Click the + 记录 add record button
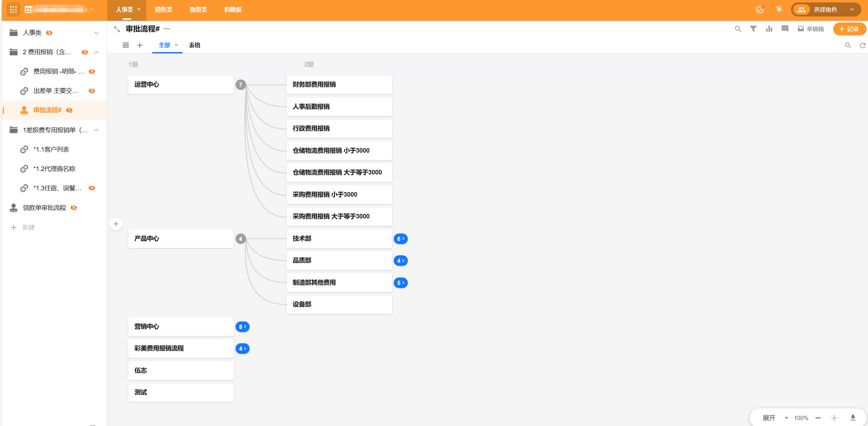868x426 pixels. (x=849, y=29)
